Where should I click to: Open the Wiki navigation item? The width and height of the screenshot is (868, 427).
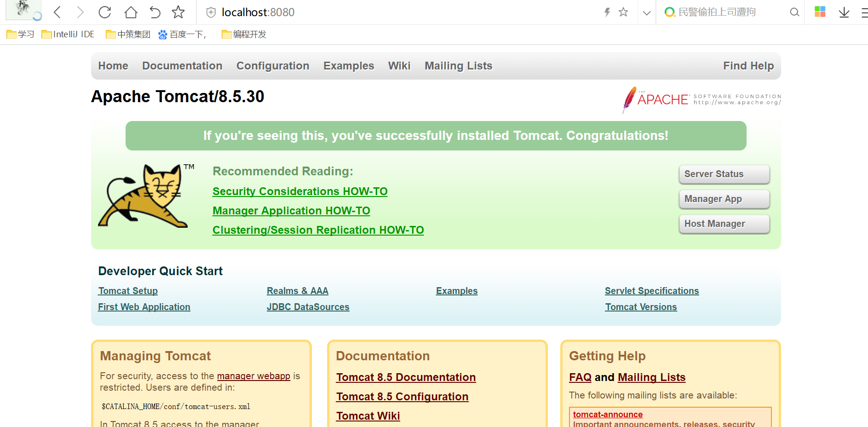click(x=399, y=66)
